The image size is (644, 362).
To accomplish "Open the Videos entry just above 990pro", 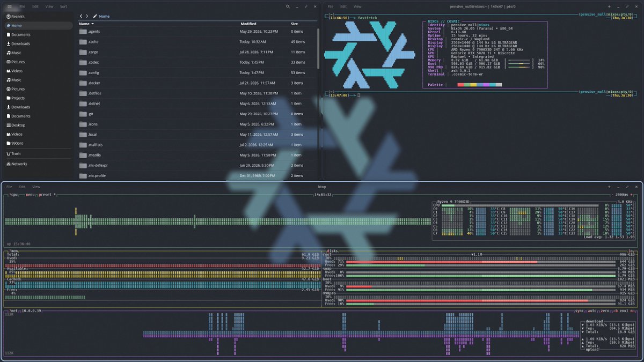I will click(38, 134).
